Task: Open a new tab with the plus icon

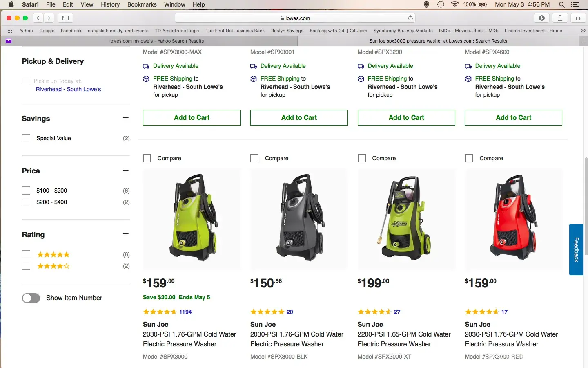Action: pyautogui.click(x=584, y=41)
